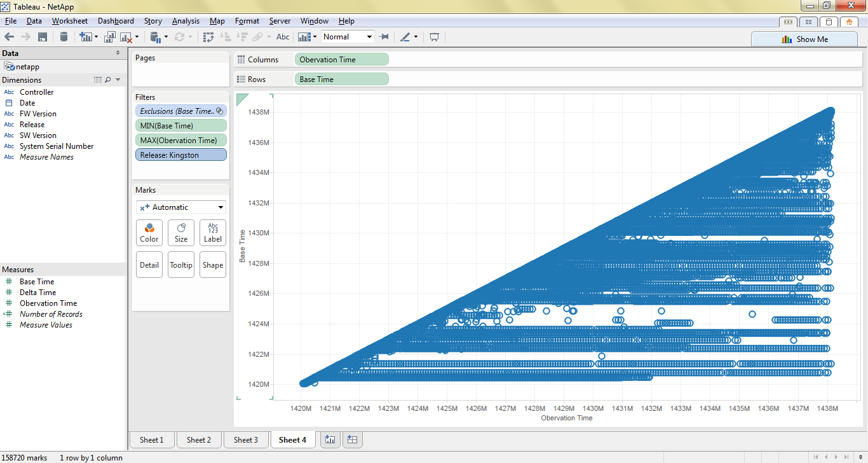This screenshot has width=868, height=463.
Task: Open the Automatic mark type dropdown
Action: point(181,207)
